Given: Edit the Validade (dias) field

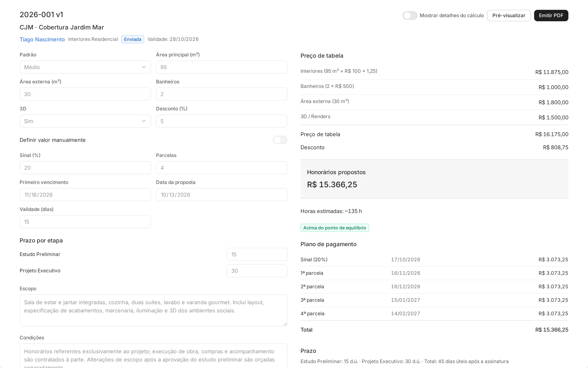Looking at the screenshot, I should (x=85, y=222).
